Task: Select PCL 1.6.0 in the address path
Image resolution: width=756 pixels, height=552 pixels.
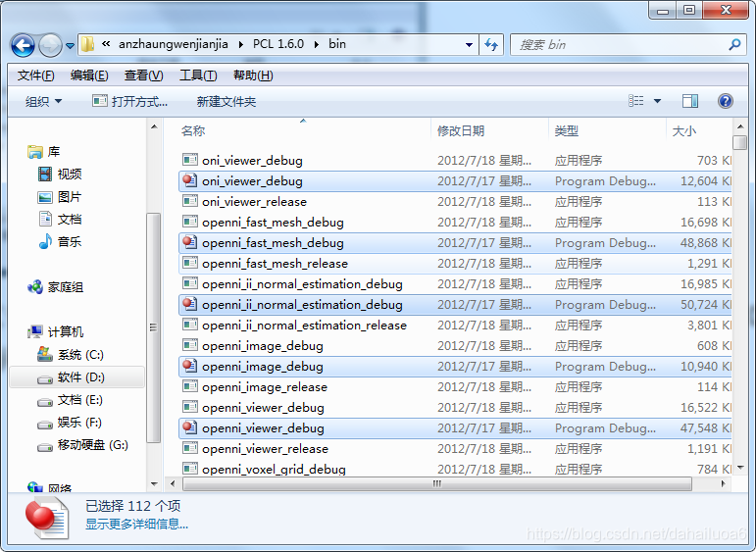Action: click(278, 44)
